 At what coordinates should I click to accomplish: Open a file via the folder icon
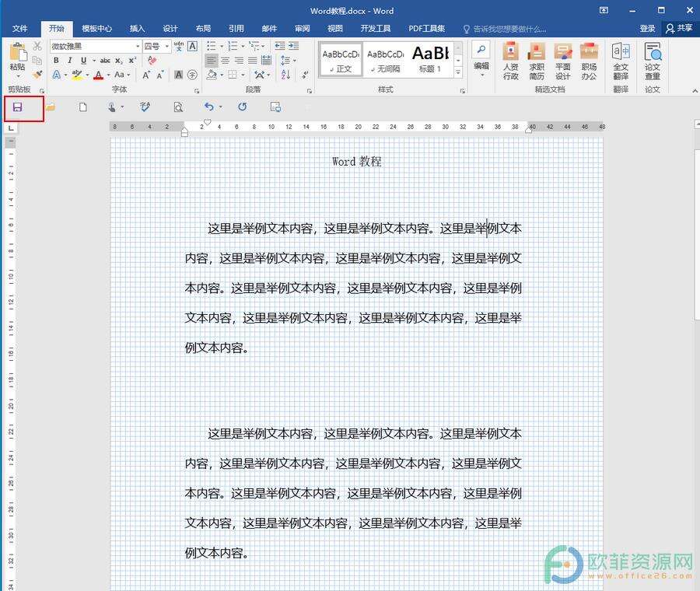point(50,107)
